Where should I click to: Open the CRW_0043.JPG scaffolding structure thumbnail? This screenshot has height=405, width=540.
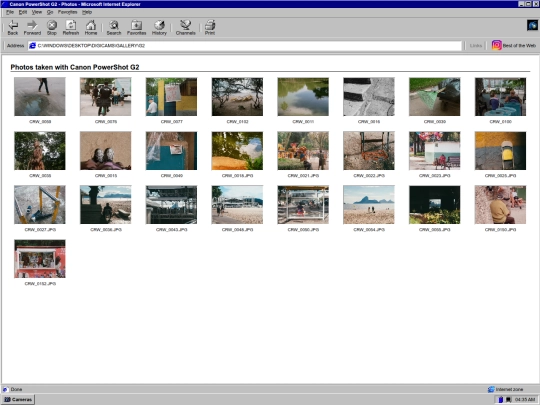pyautogui.click(x=171, y=205)
